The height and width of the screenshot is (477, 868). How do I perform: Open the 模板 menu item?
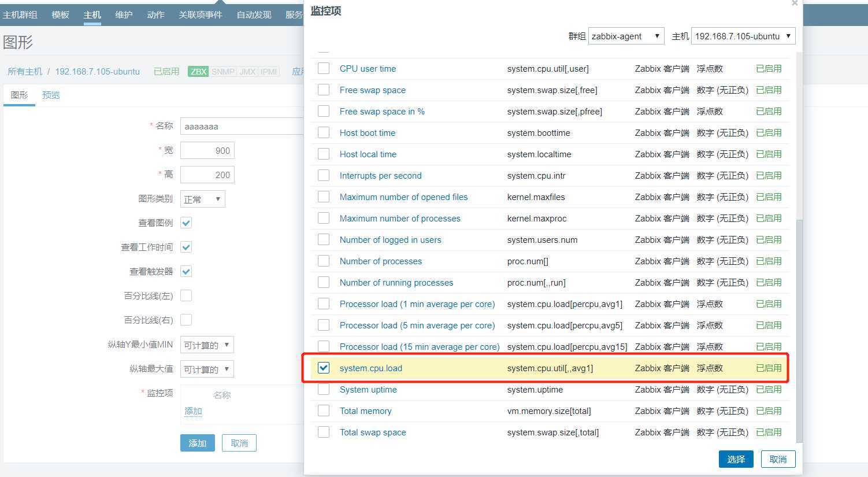[x=60, y=14]
